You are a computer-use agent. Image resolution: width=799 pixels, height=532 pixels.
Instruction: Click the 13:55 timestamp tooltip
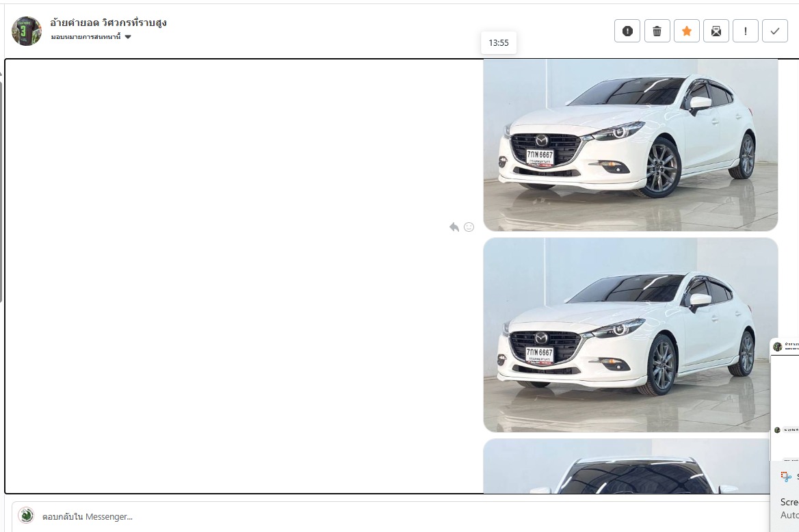[x=499, y=42]
